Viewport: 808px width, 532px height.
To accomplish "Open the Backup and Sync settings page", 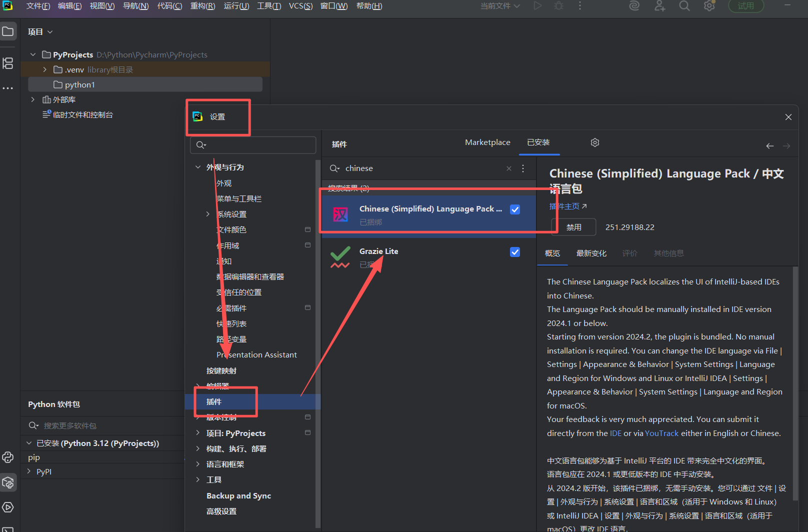I will [238, 495].
